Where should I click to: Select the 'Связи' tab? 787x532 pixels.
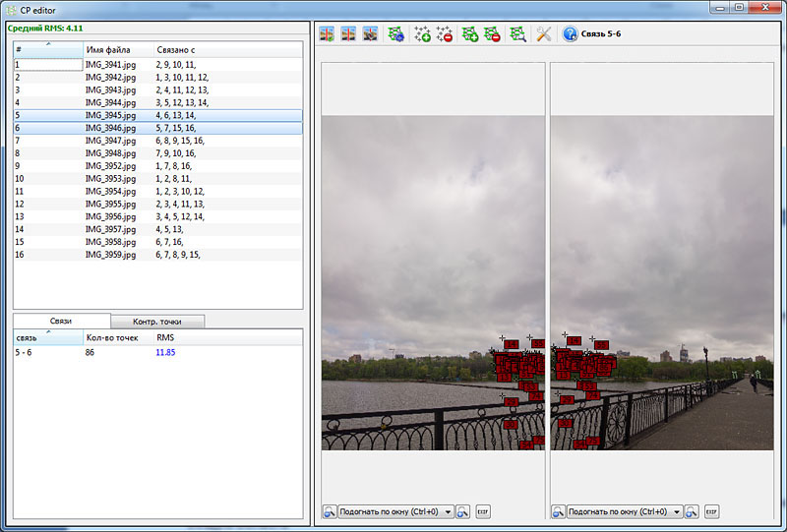(61, 321)
